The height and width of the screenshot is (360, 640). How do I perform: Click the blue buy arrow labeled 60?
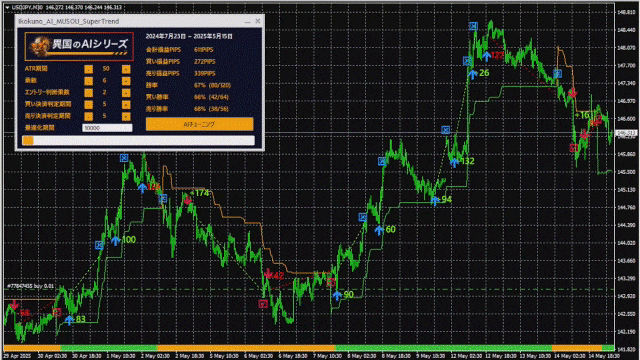379,231
